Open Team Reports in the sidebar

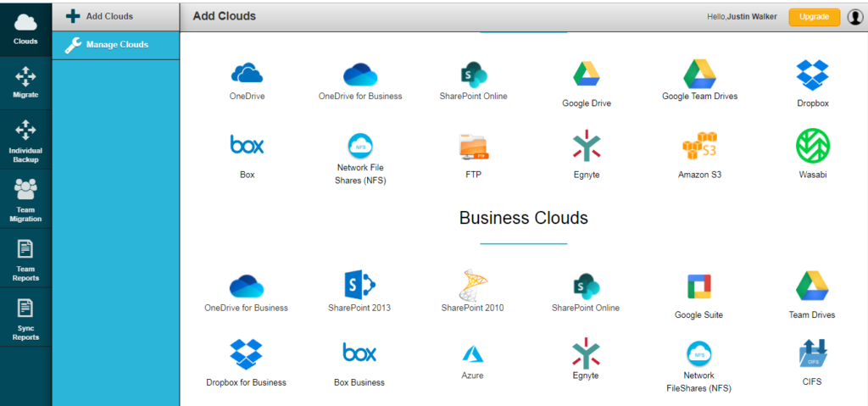tap(25, 259)
